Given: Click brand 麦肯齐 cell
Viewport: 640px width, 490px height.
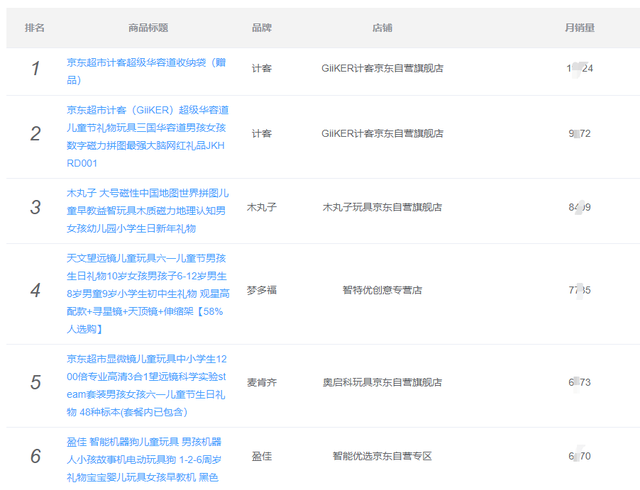Looking at the screenshot, I should click(x=262, y=383).
